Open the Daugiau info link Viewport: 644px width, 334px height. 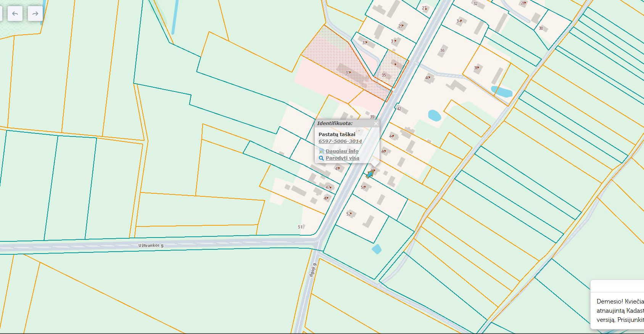342,151
